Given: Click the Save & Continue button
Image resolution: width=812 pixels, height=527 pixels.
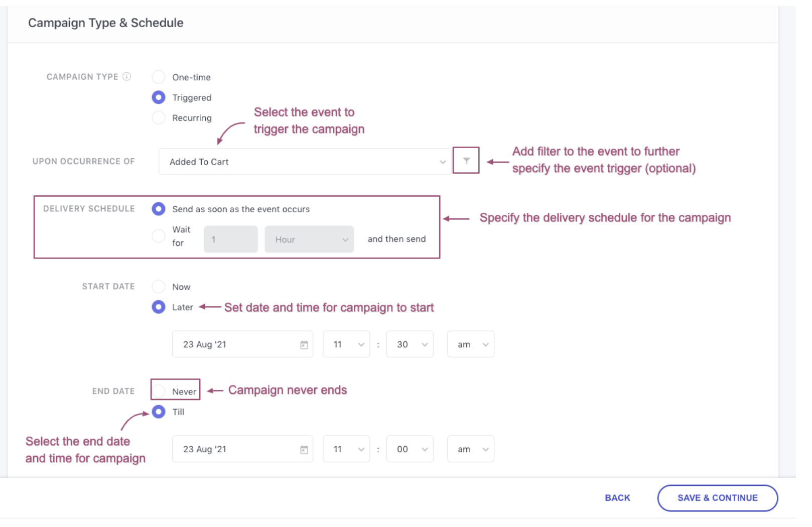Looking at the screenshot, I should pyautogui.click(x=717, y=498).
